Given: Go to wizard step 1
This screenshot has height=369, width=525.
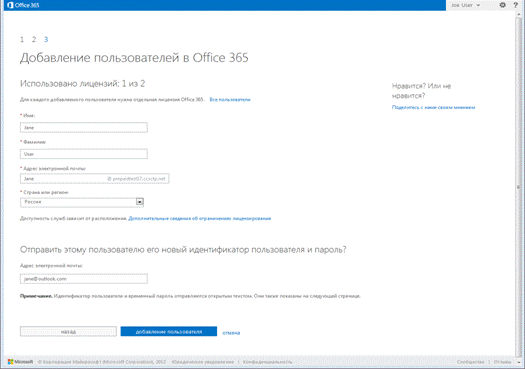Looking at the screenshot, I should click(x=22, y=40).
